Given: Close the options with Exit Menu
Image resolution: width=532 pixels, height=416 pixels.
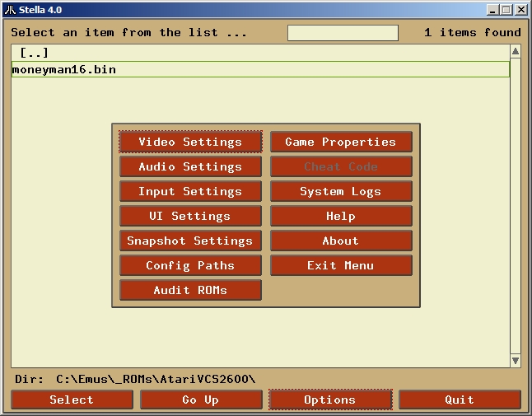Looking at the screenshot, I should pos(341,265).
